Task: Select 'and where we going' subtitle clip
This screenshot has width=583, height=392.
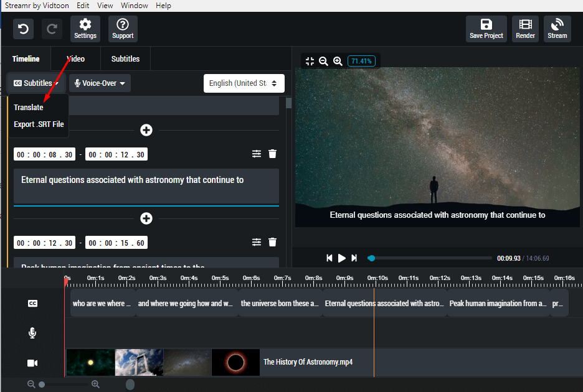Action: tap(187, 304)
